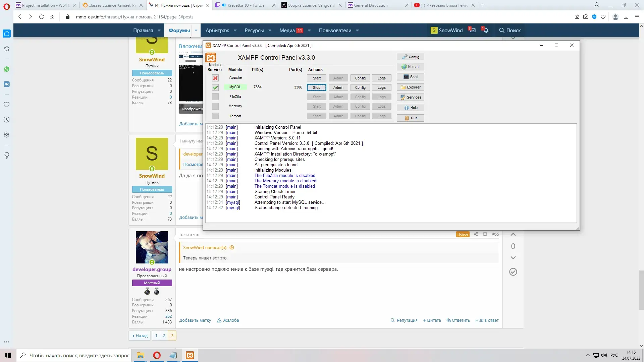Upvote post #55
The height and width of the screenshot is (362, 644).
coord(513,235)
